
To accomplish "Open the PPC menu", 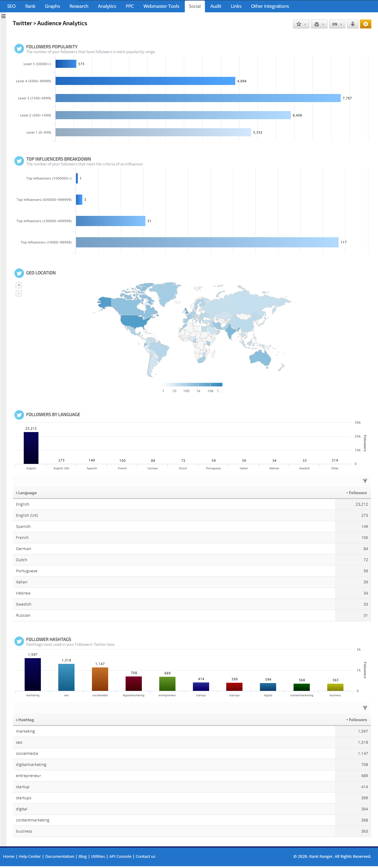I will 130,6.
